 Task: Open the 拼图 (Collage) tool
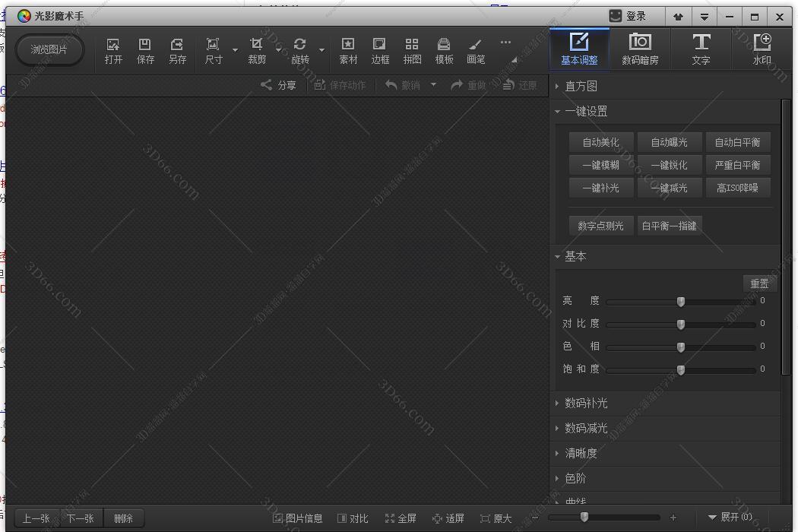click(412, 50)
